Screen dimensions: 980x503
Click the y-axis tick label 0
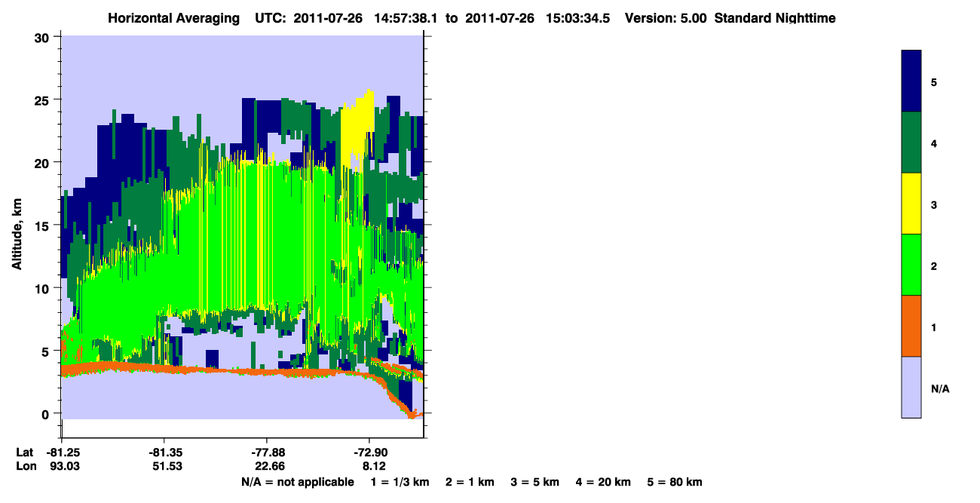46,413
